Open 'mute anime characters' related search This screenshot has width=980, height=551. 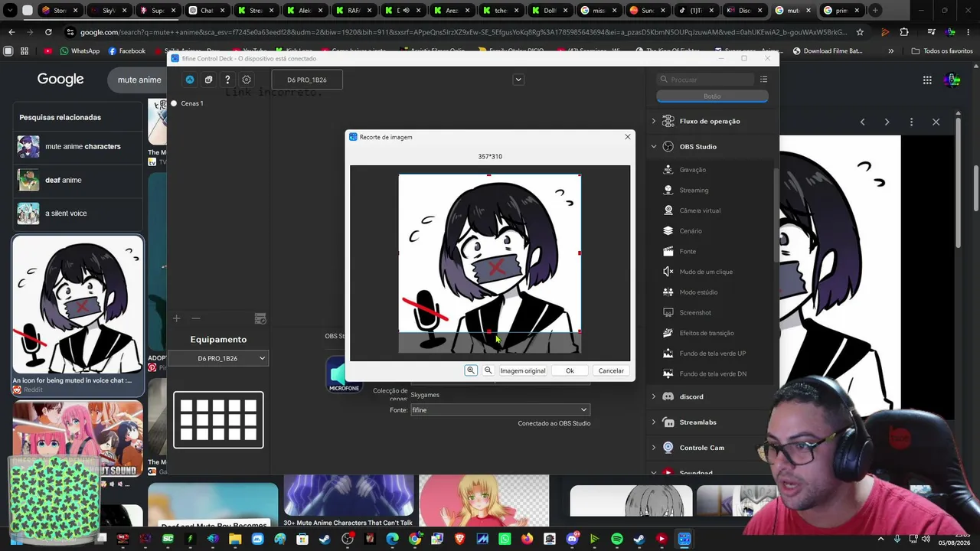[77, 146]
